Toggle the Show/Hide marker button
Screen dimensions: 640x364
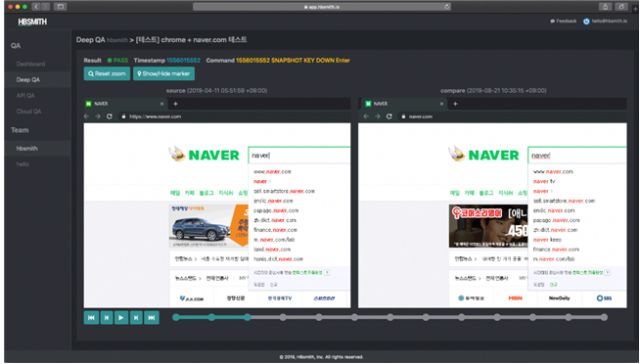(164, 74)
